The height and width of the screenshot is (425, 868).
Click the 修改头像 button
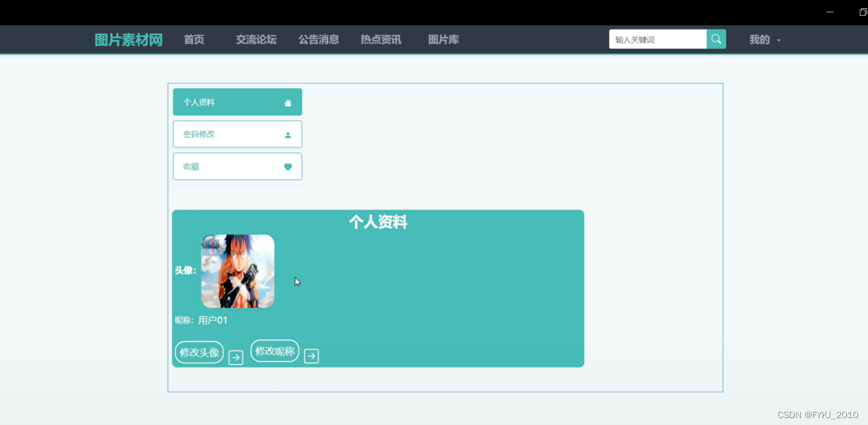pyautogui.click(x=199, y=352)
